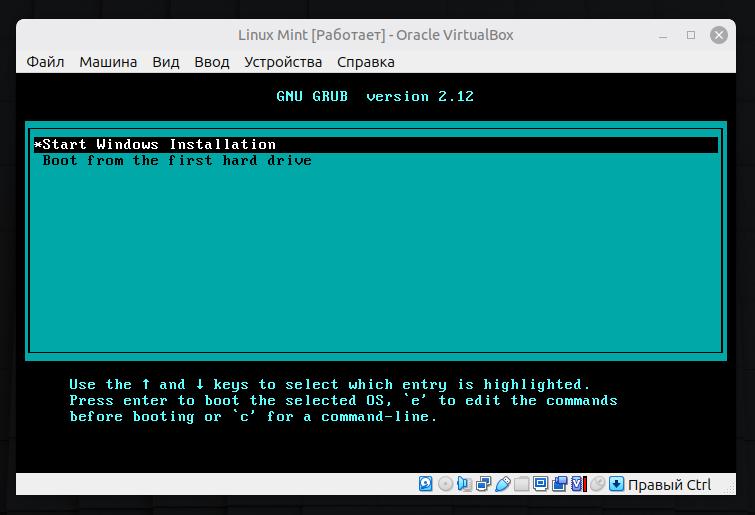This screenshot has height=515, width=755.
Task: Click the keyboard capture arrow icon
Action: click(x=616, y=484)
